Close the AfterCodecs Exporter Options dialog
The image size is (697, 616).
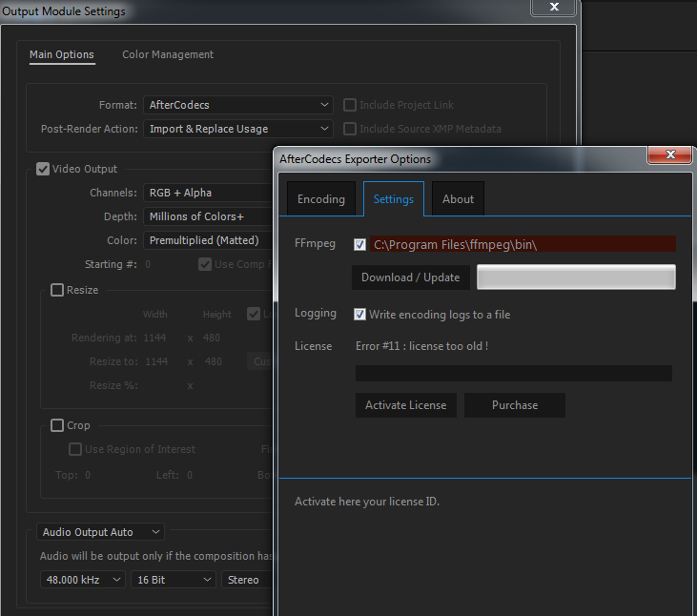point(670,154)
